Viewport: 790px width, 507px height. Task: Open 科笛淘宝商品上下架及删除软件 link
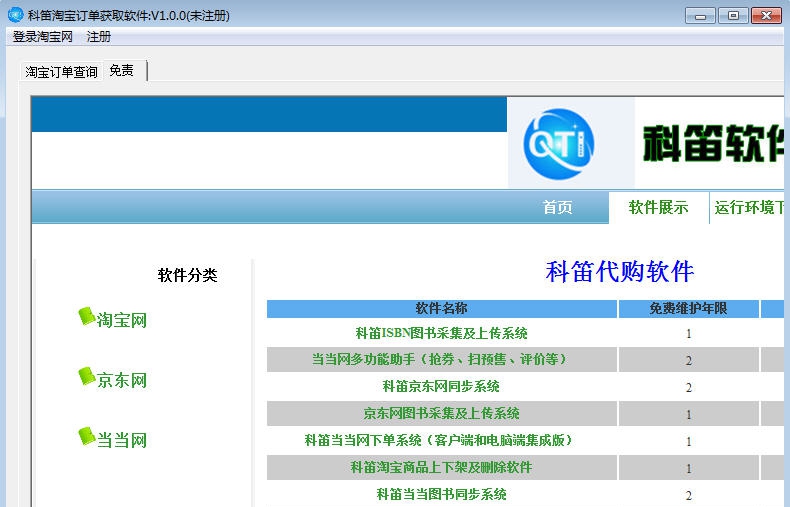point(441,467)
